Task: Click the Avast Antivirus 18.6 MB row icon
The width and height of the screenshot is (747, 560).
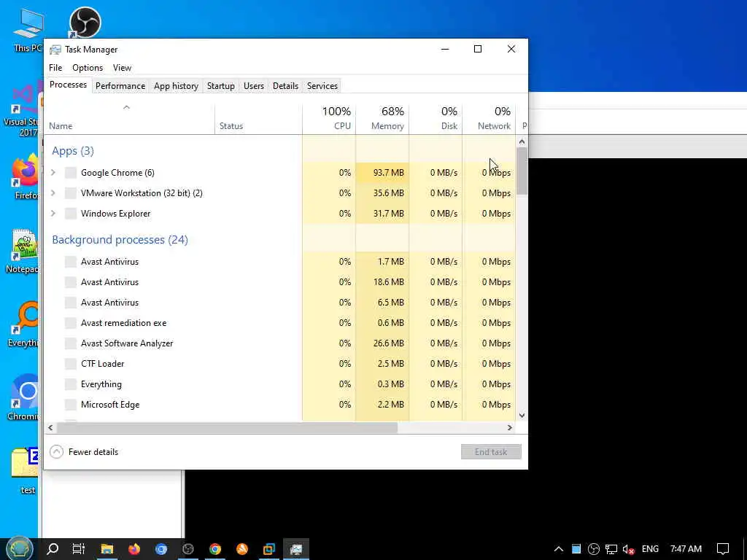Action: (71, 282)
